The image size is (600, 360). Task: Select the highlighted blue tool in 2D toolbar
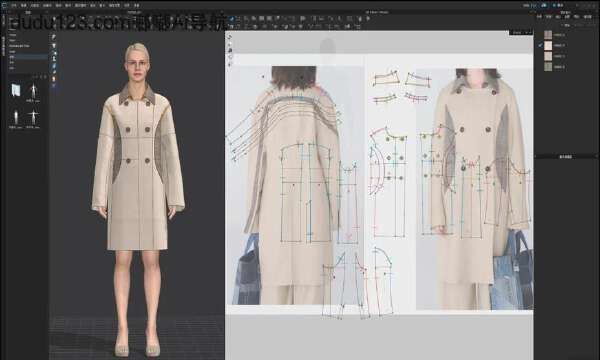point(231,18)
